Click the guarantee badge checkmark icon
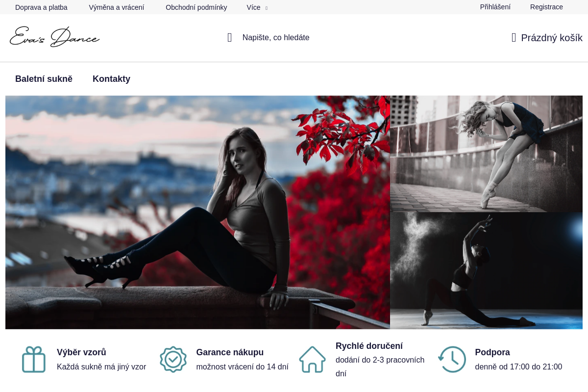Screen dimensions: 588x392 click(x=173, y=359)
